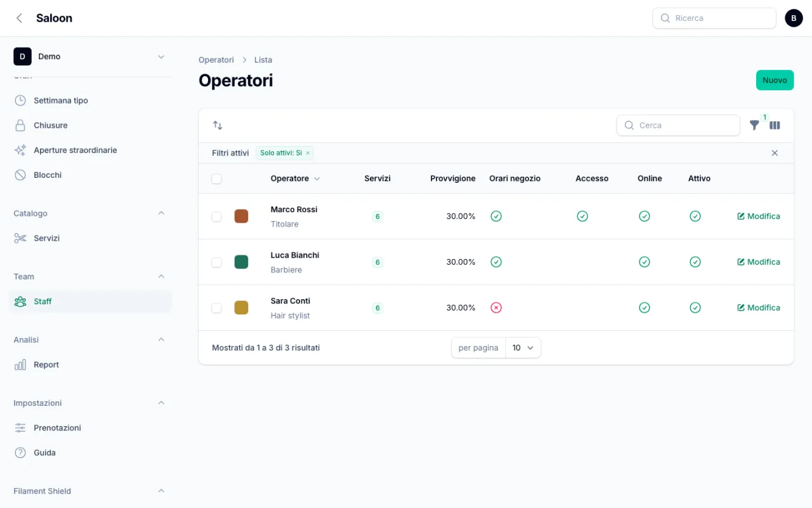Click the Aperture straordinarie sparkles icon

pyautogui.click(x=20, y=150)
